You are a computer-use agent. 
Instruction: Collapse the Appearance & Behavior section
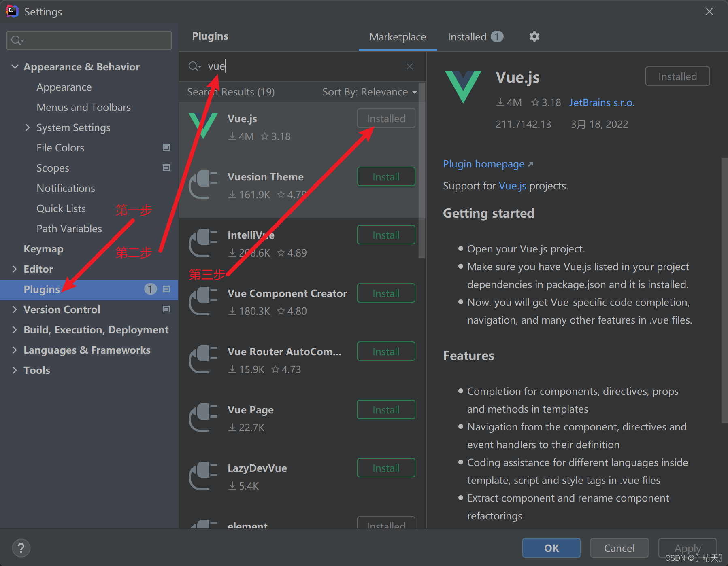pyautogui.click(x=15, y=67)
